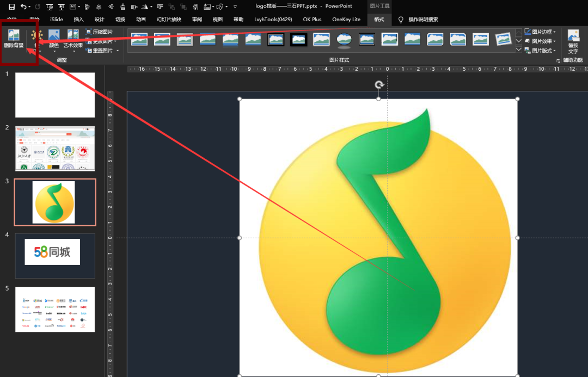Image resolution: width=588 pixels, height=377 pixels.
Task: Click the Align Left icon
Action: coord(87,7)
